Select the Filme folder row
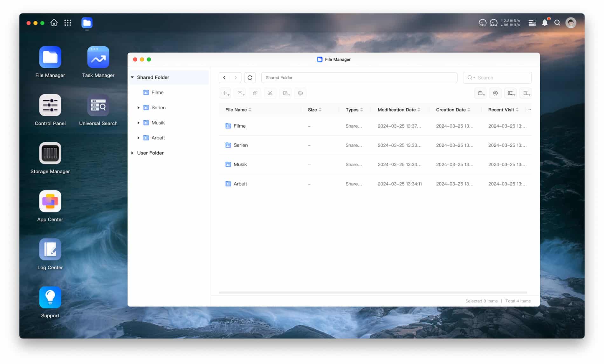The image size is (604, 364). 375,126
